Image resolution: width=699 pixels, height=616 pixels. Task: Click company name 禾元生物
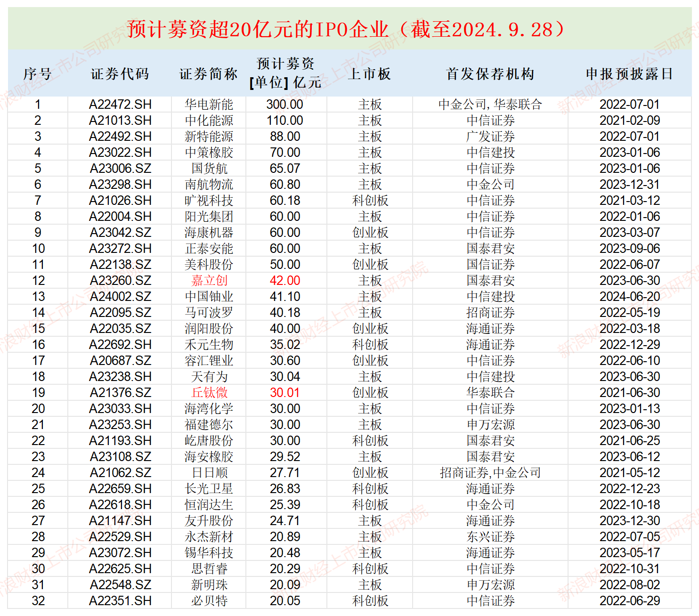(x=209, y=345)
